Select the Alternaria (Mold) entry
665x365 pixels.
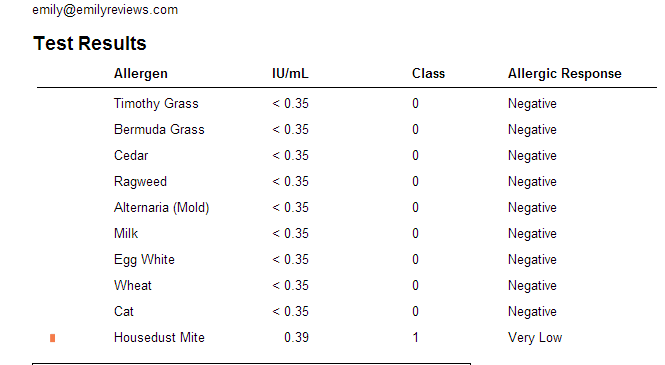161,208
